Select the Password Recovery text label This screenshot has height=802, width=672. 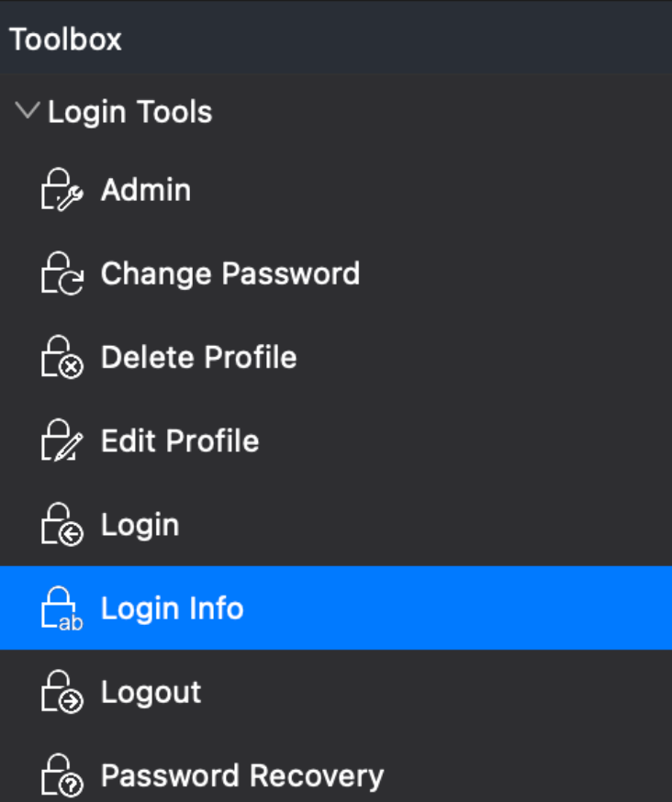[241, 776]
